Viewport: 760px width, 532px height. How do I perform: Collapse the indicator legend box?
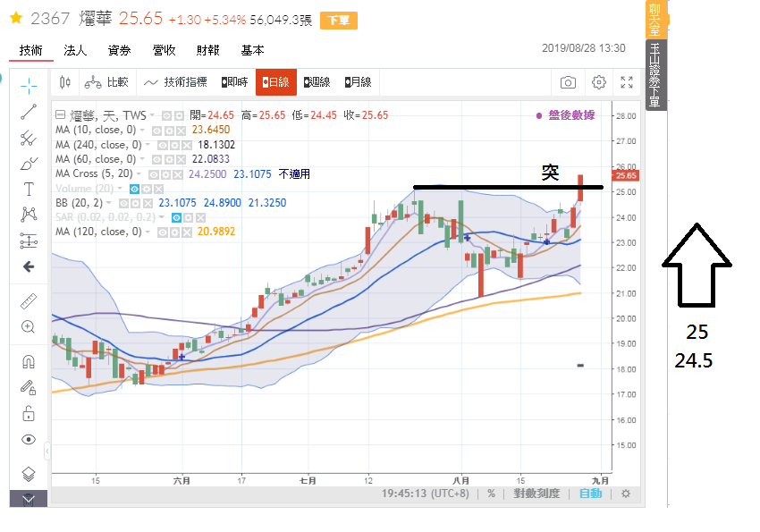coord(61,114)
